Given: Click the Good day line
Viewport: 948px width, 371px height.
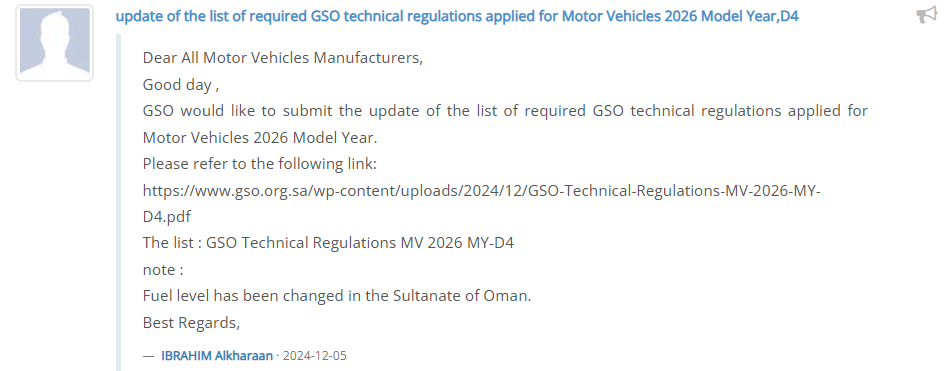Looking at the screenshot, I should 181,85.
